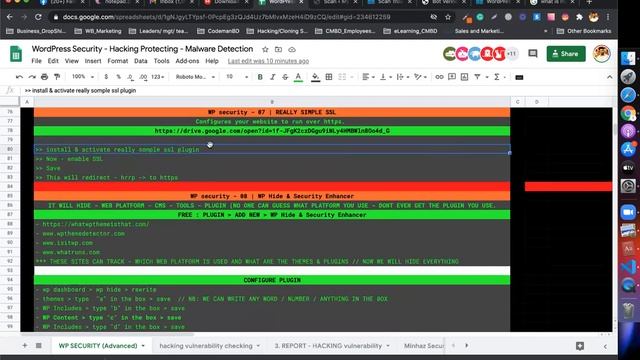640x360 pixels.
Task: Open the Edit menu
Action: pos(53,61)
